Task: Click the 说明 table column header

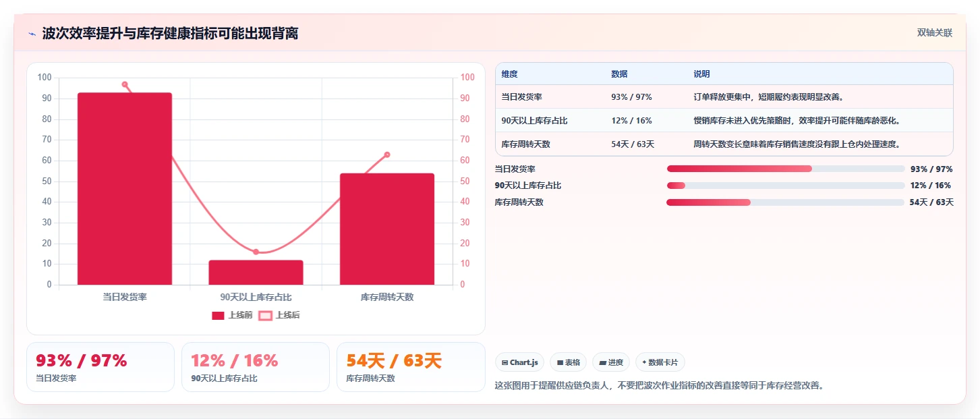Action: pyautogui.click(x=701, y=74)
